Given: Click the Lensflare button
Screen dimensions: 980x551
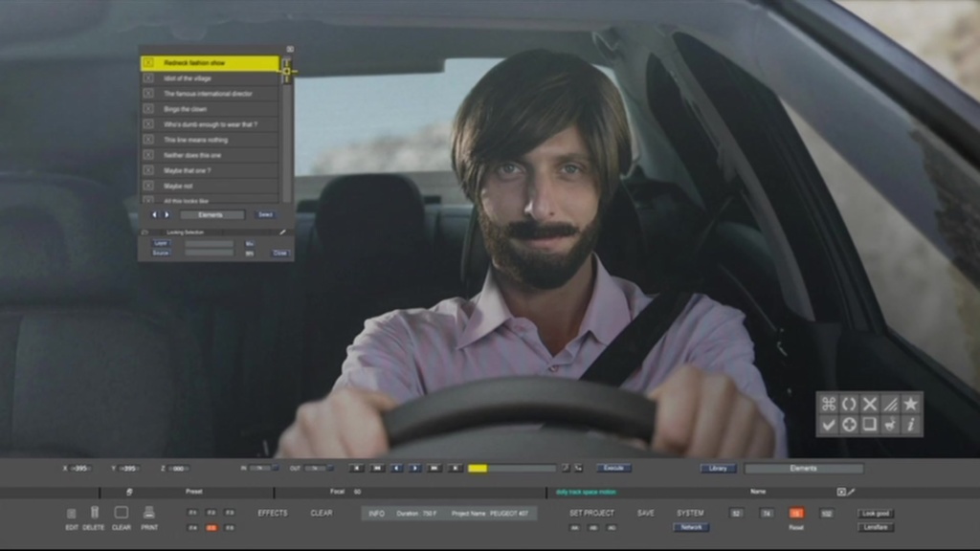Looking at the screenshot, I should [x=876, y=527].
